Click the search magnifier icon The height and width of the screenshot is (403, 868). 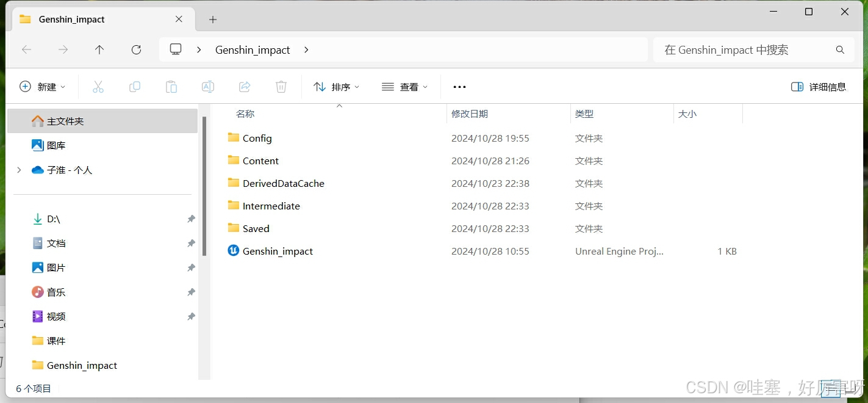(840, 50)
